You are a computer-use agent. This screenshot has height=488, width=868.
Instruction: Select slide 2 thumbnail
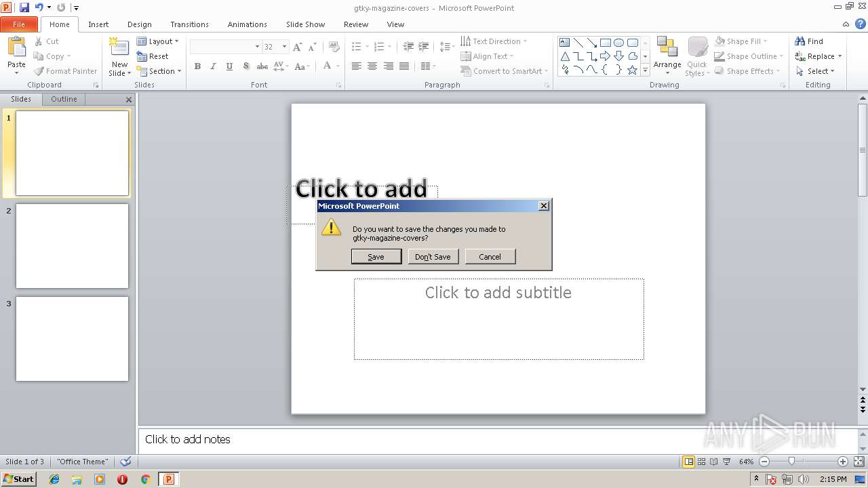72,246
